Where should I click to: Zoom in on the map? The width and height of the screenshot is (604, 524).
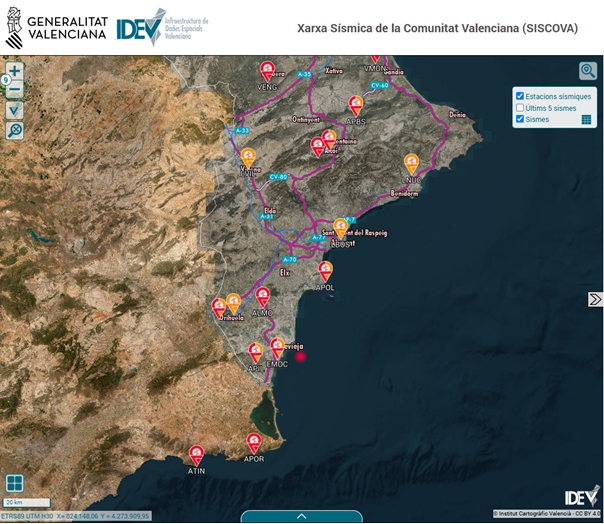tap(15, 71)
